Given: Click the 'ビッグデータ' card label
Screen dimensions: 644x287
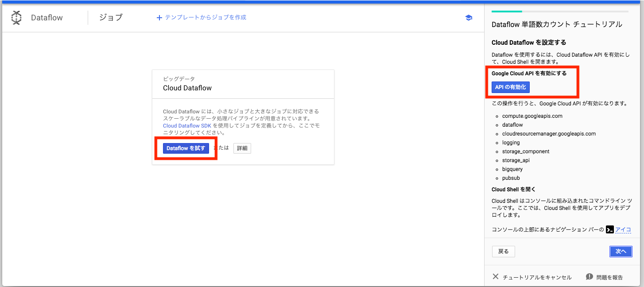Looking at the screenshot, I should 179,79.
